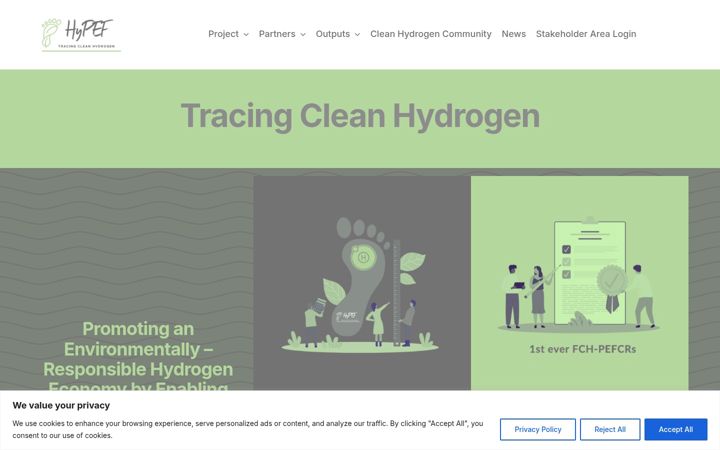
Task: Expand the Outputs dropdown chevron
Action: (x=357, y=34)
